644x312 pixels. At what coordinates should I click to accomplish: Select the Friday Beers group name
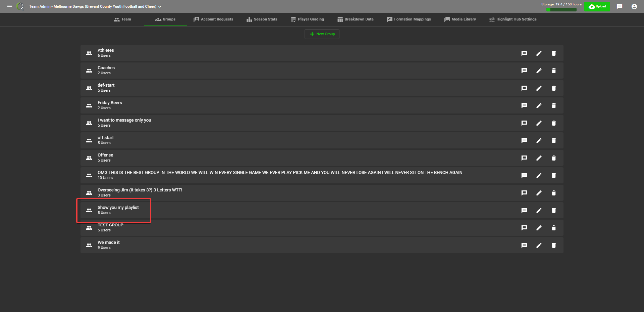pos(110,103)
